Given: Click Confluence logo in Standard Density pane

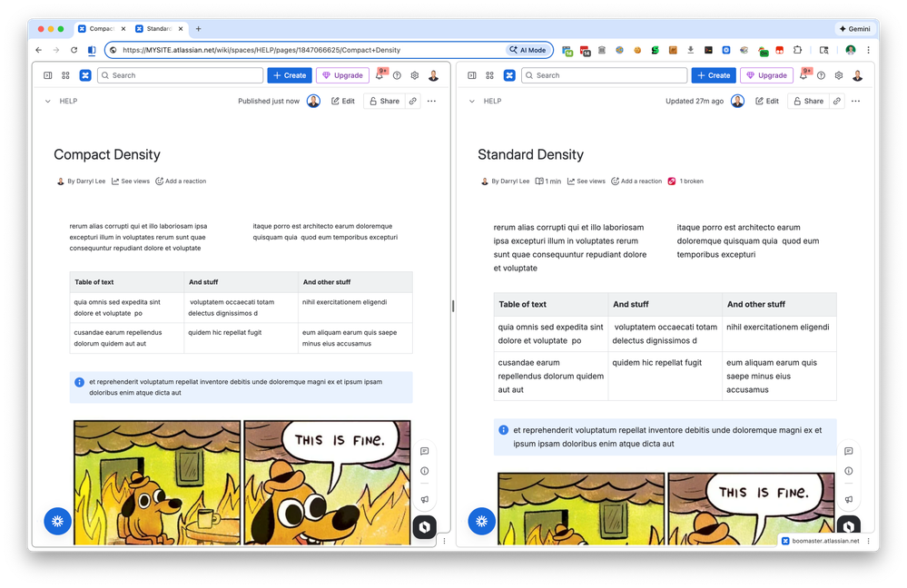Looking at the screenshot, I should [x=509, y=75].
